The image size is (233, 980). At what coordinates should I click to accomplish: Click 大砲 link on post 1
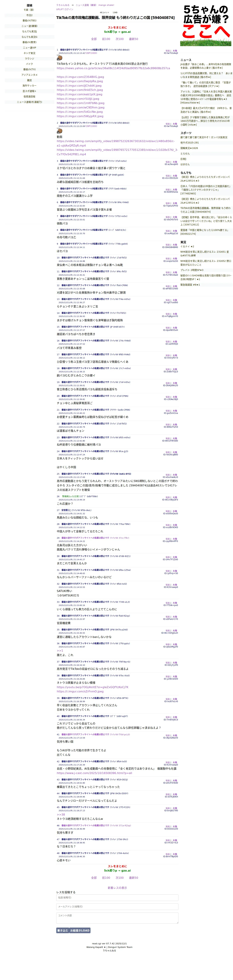[175, 51]
